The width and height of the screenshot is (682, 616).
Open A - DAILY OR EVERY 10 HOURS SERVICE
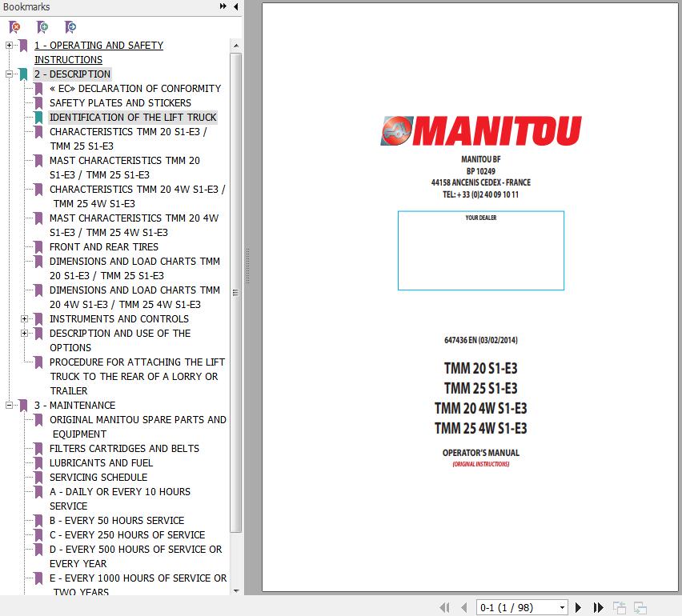click(120, 498)
